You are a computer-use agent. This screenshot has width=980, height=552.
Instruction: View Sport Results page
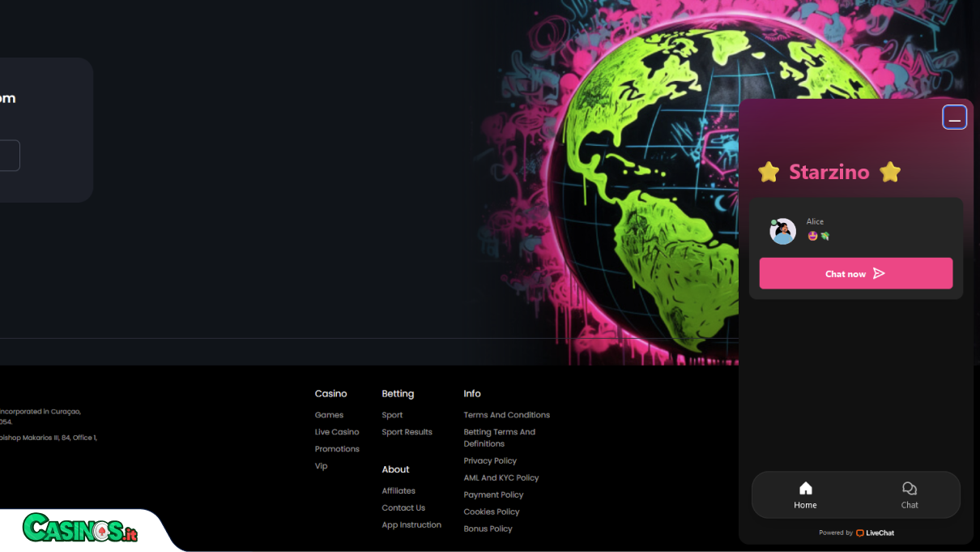pyautogui.click(x=407, y=432)
